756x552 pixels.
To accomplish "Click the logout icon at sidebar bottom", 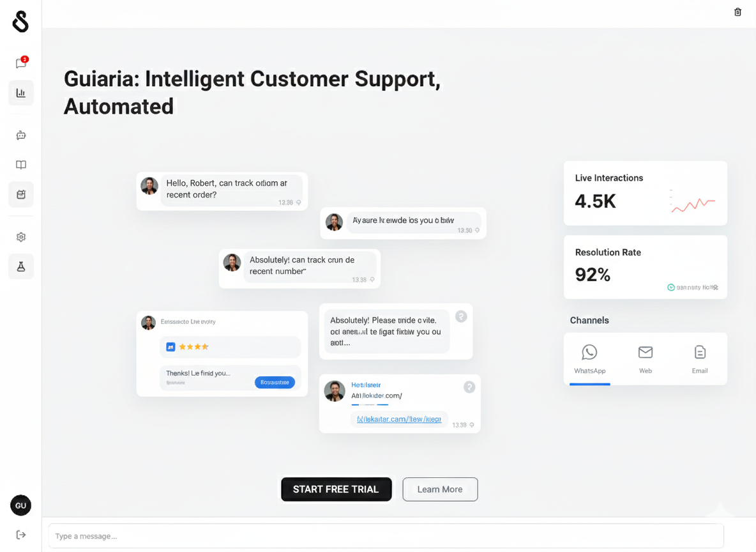I will point(21,535).
